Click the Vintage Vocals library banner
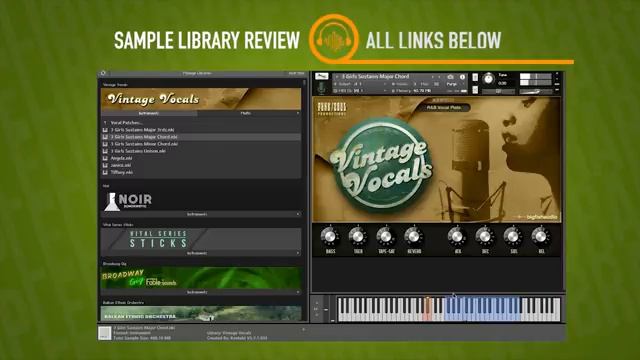This screenshot has height=360, width=640. click(201, 99)
